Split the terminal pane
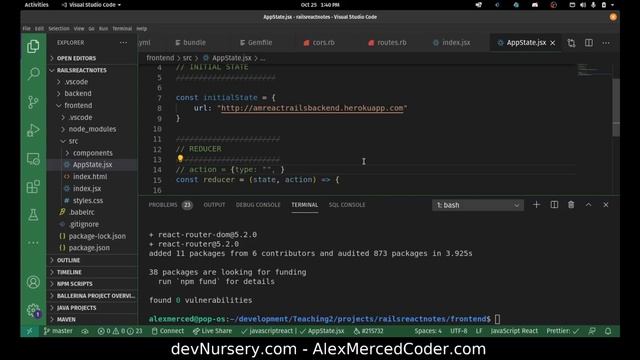The width and height of the screenshot is (640, 360). pos(554,204)
